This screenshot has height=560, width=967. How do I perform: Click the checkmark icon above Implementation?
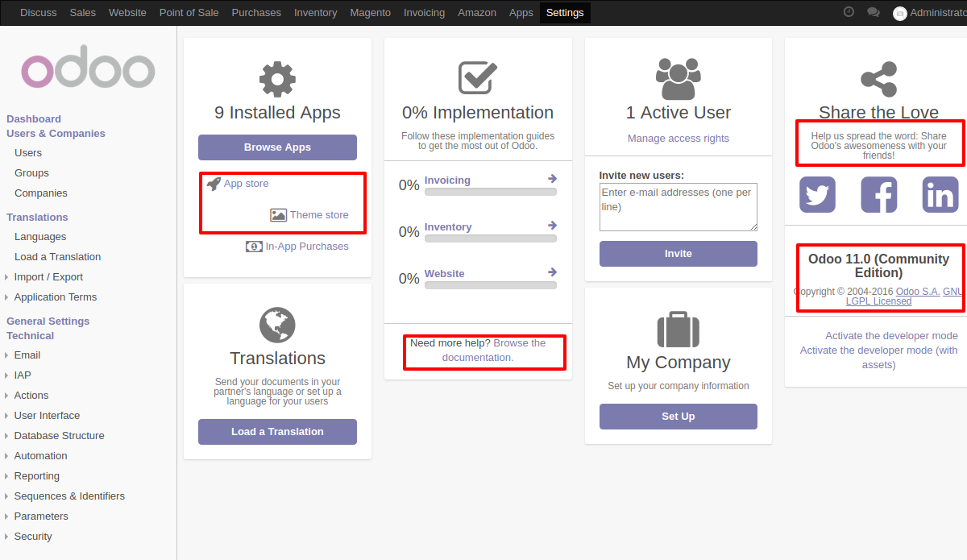[x=478, y=78]
